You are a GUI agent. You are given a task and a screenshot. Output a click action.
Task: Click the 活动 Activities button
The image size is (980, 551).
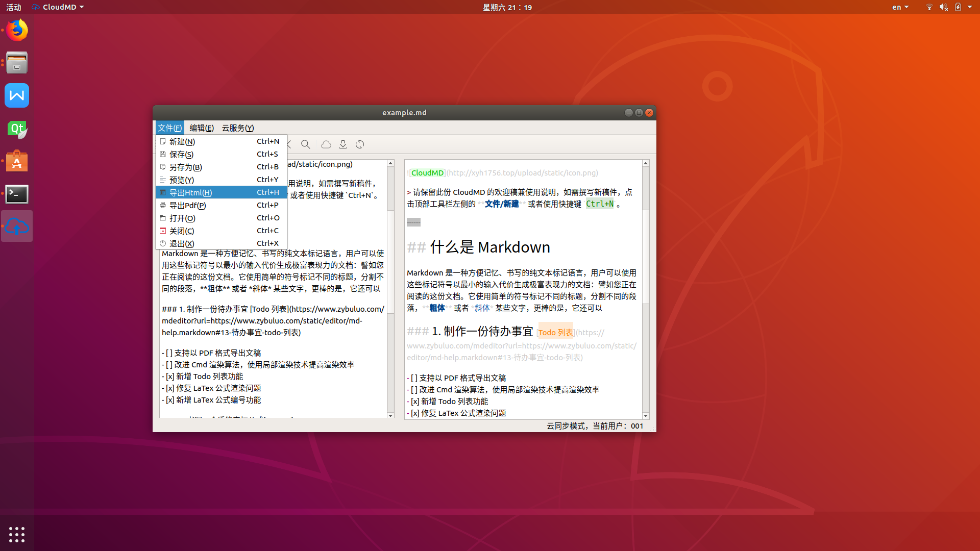tap(14, 7)
